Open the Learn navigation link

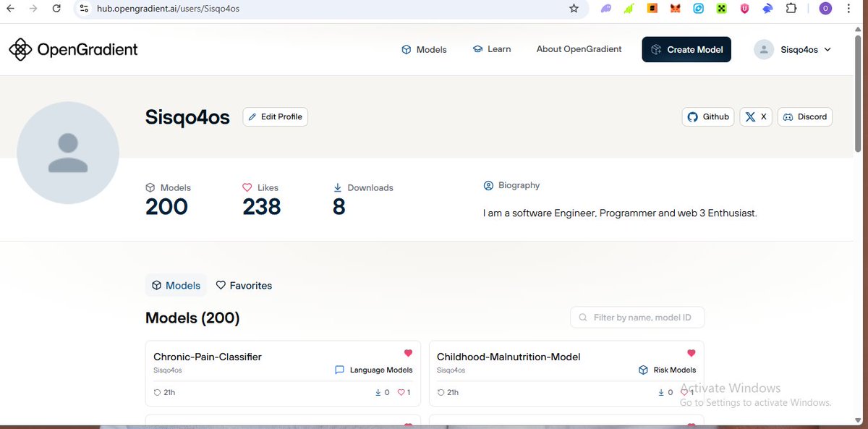492,49
